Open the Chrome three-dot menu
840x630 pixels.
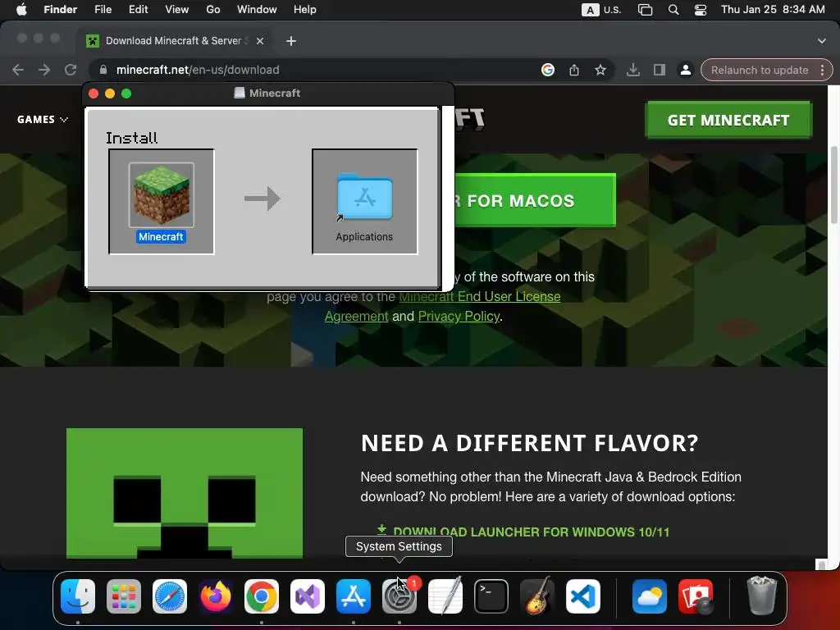pyautogui.click(x=822, y=70)
